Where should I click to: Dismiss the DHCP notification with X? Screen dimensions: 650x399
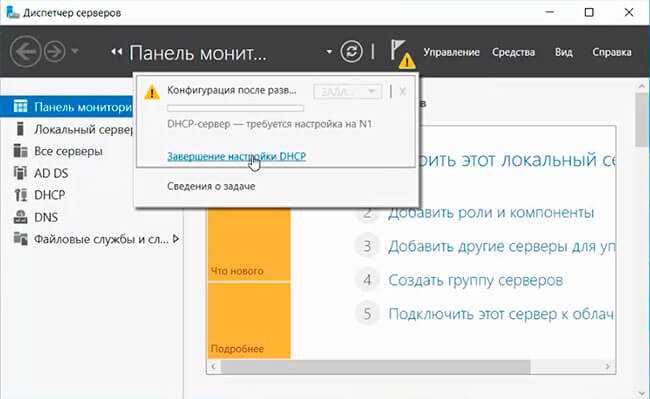tap(402, 91)
